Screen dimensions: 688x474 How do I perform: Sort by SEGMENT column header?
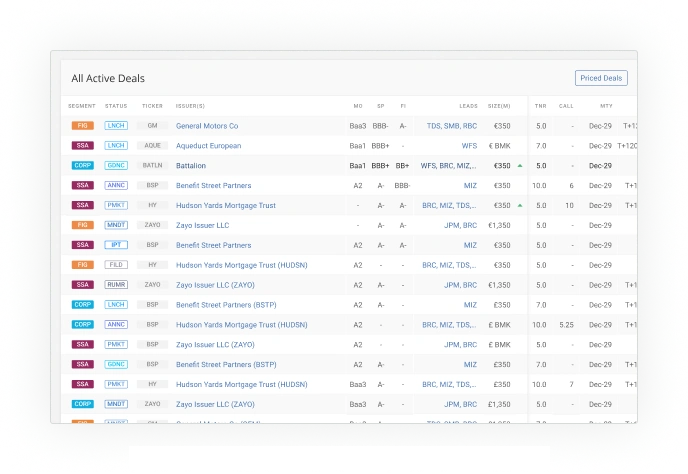[x=82, y=106]
